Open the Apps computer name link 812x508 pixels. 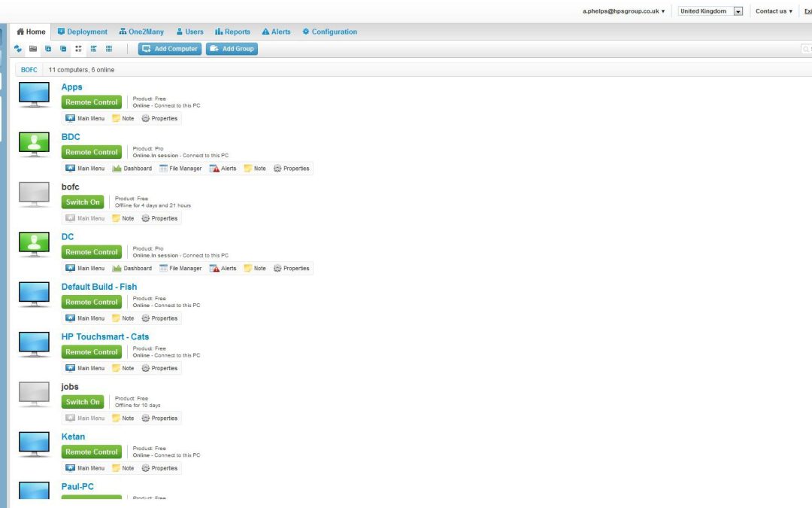pos(71,87)
